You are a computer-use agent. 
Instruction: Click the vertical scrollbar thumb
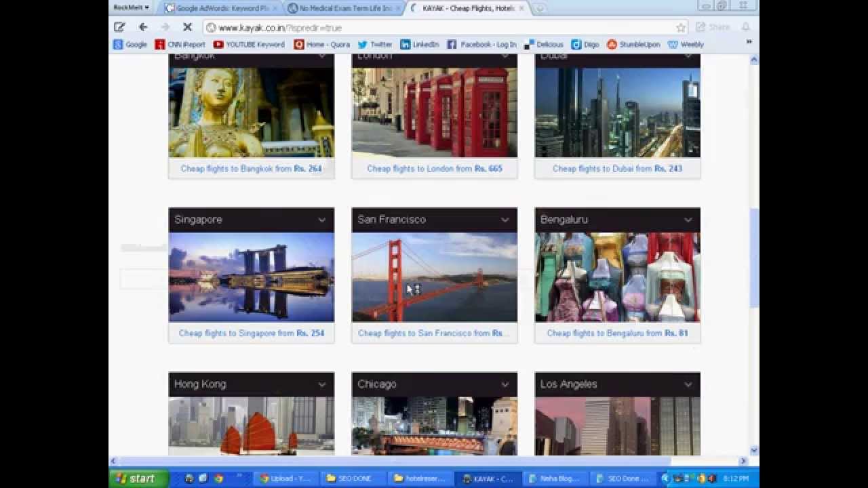pyautogui.click(x=753, y=258)
